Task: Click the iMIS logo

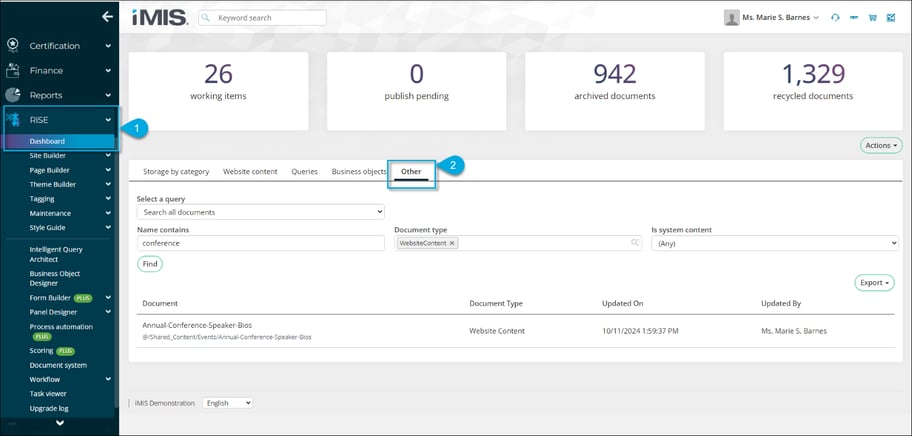Action: tap(160, 17)
